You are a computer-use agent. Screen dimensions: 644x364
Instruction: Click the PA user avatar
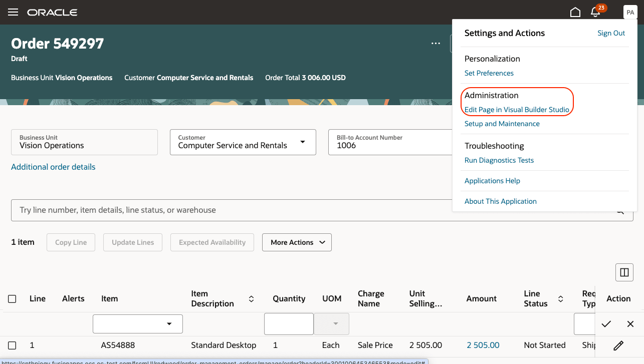(630, 12)
